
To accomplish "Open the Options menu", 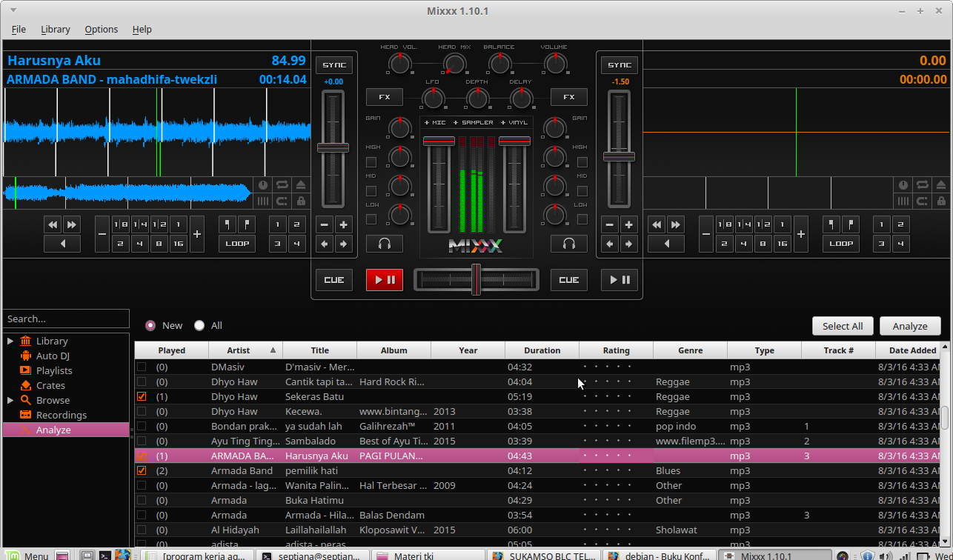I will (x=102, y=29).
